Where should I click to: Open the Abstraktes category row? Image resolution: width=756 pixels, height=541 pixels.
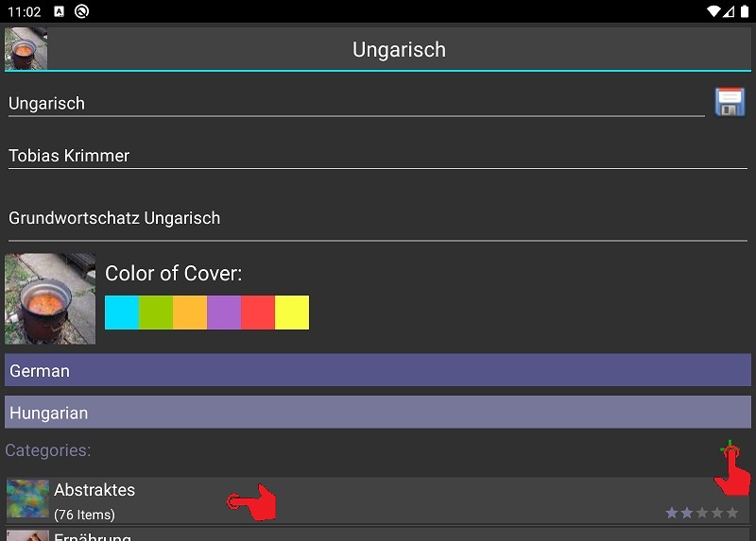[378, 500]
